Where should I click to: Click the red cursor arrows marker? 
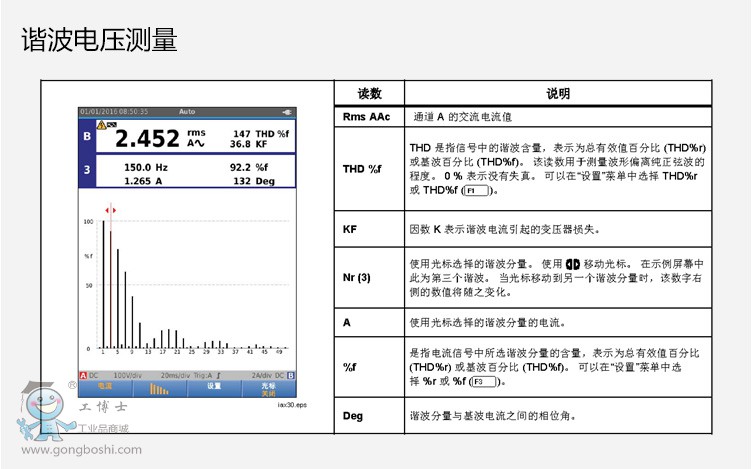(x=110, y=211)
